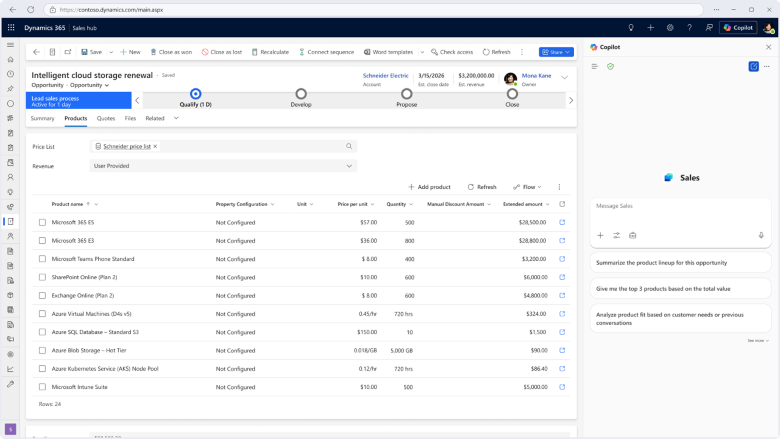Open Microsoft 365 E5 row edit icon
The height and width of the screenshot is (439, 780).
point(562,222)
